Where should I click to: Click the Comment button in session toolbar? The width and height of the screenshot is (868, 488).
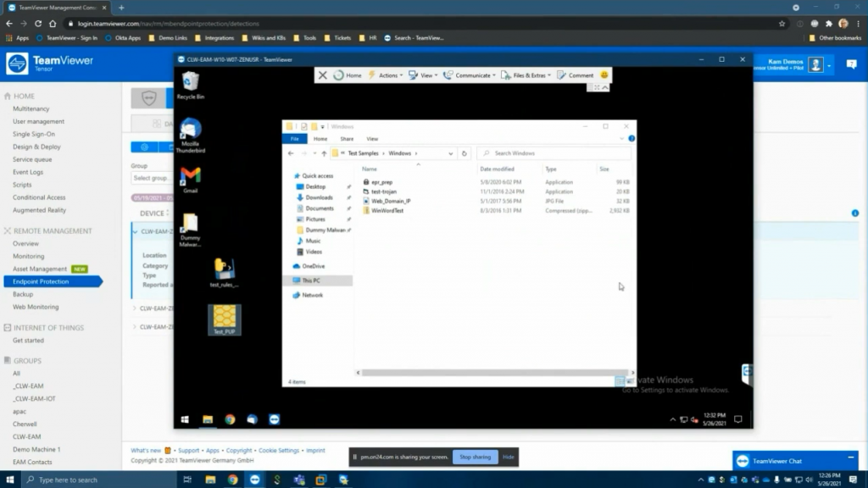pyautogui.click(x=576, y=75)
